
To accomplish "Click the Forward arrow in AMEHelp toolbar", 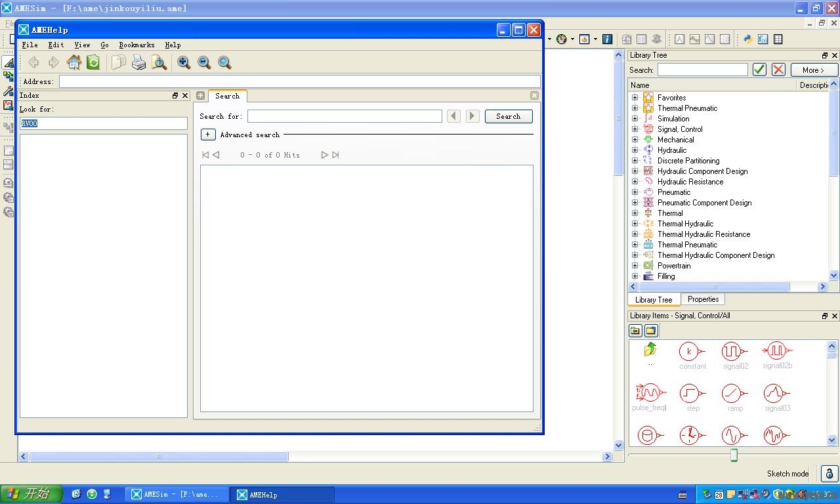I will (53, 62).
